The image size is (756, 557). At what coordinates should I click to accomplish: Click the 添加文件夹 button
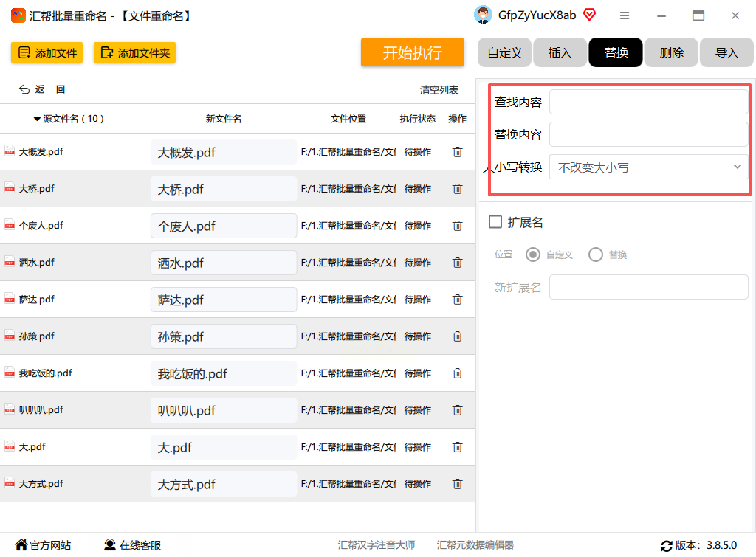(x=134, y=53)
